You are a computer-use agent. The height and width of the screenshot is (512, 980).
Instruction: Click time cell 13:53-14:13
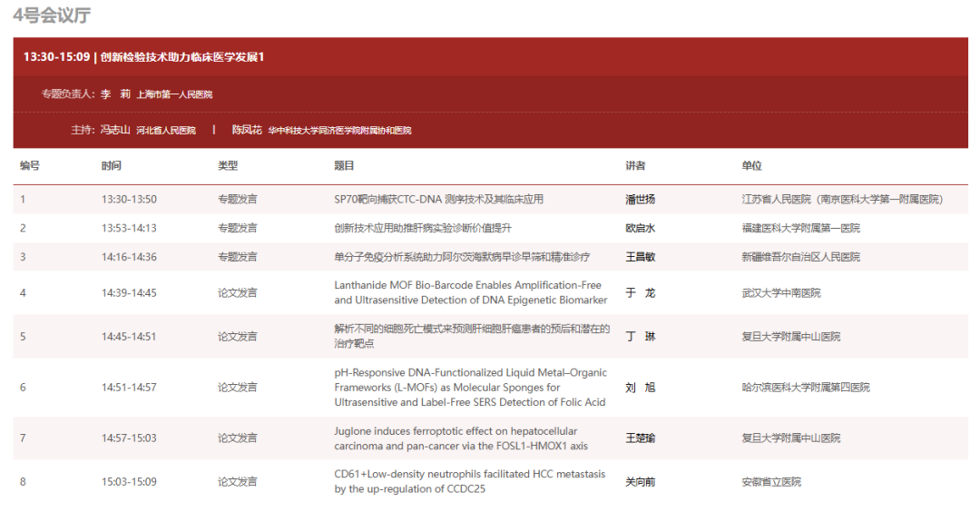click(x=130, y=228)
